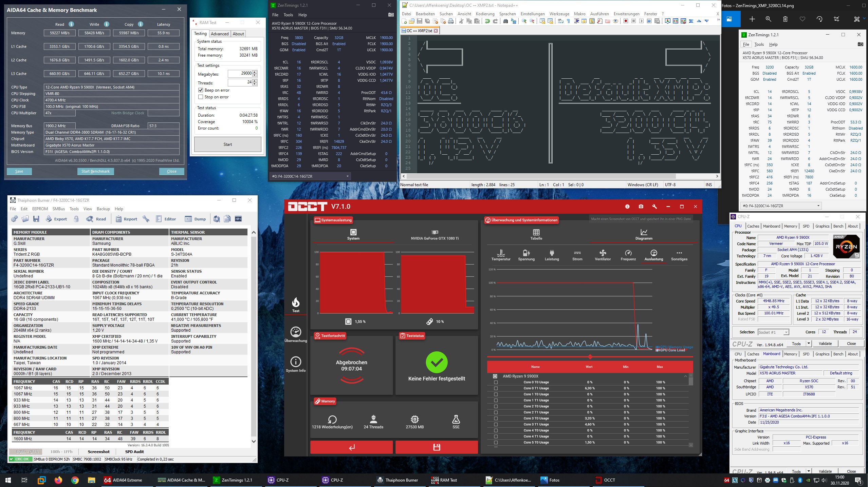Switch to the Advanced tab in RAM Test
This screenshot has width=868, height=487.
220,34
